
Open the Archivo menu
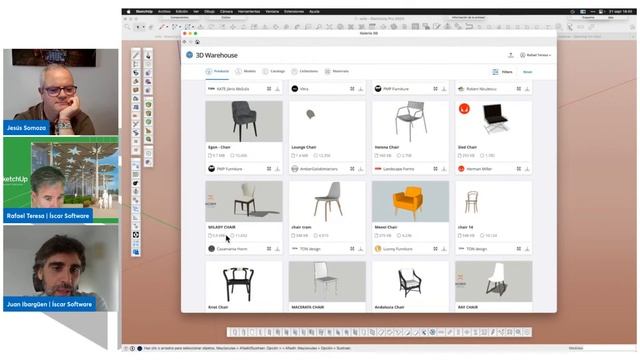164,12
